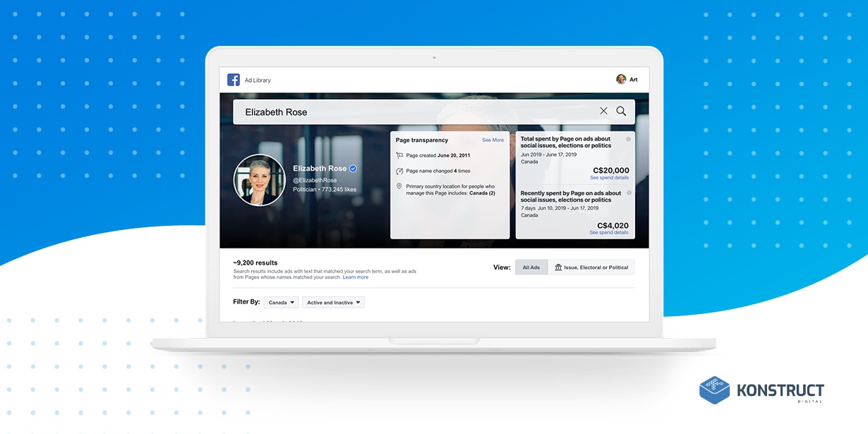Click the Ad Library header label
The width and height of the screenshot is (868, 434).
click(x=258, y=80)
